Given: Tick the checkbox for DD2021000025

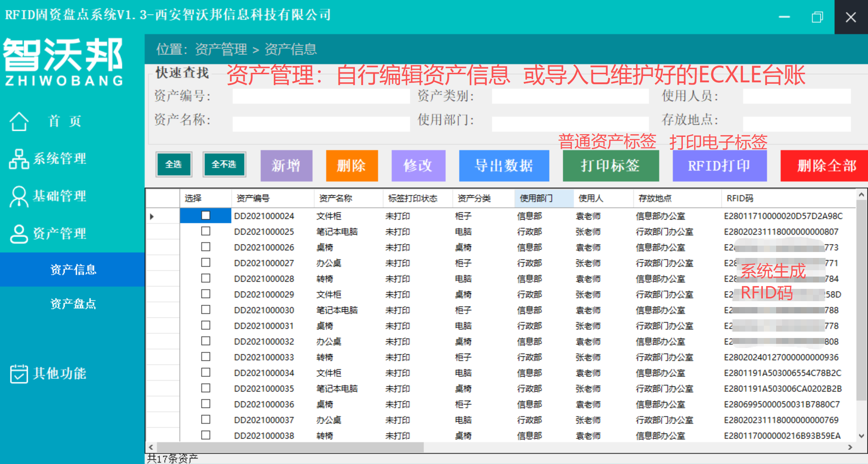Looking at the screenshot, I should tap(206, 231).
